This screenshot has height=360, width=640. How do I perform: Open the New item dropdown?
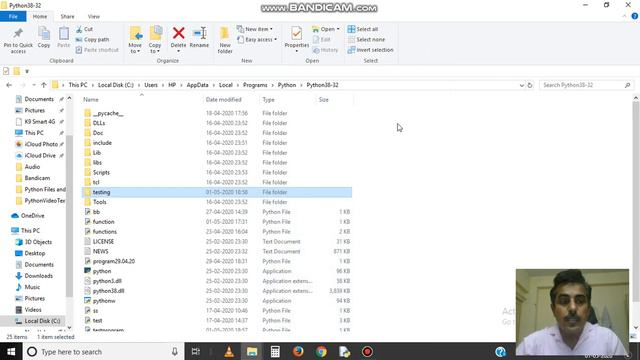tap(255, 29)
